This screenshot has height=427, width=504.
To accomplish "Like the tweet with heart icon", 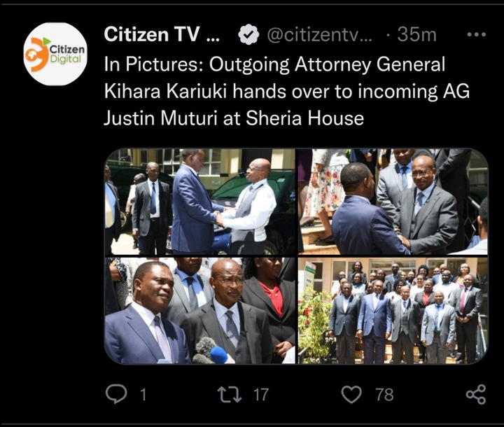I will point(351,395).
